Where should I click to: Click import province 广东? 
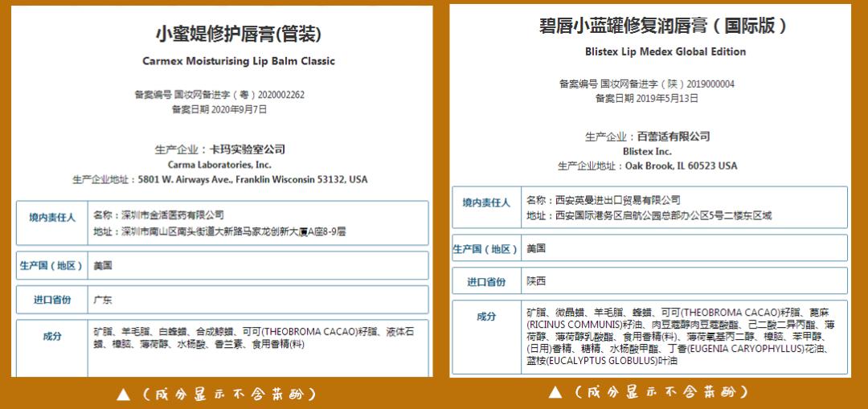point(103,300)
